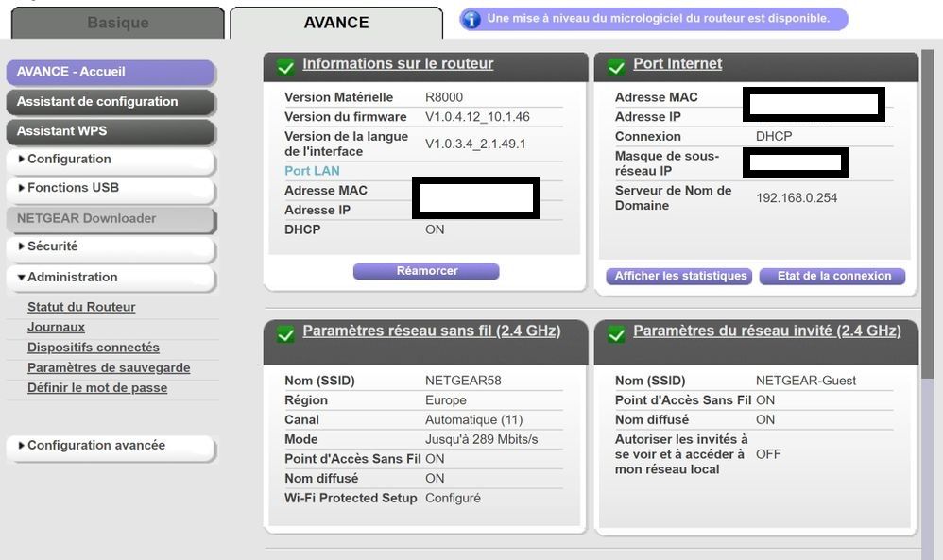Click SSID value NETGEAR58
943x560 pixels.
[x=463, y=381]
